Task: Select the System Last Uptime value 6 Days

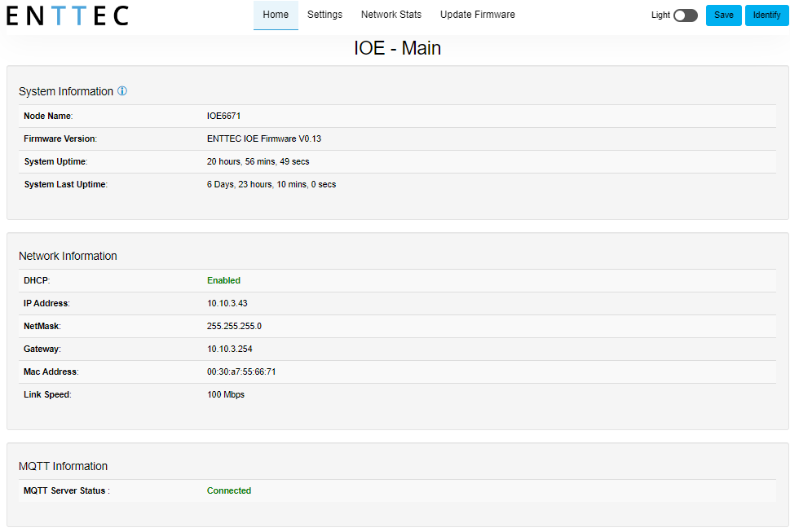Action: [x=271, y=185]
